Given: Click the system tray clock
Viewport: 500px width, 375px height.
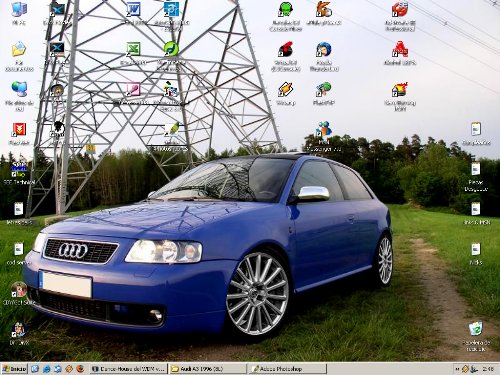Looking at the screenshot, I should pos(488,369).
